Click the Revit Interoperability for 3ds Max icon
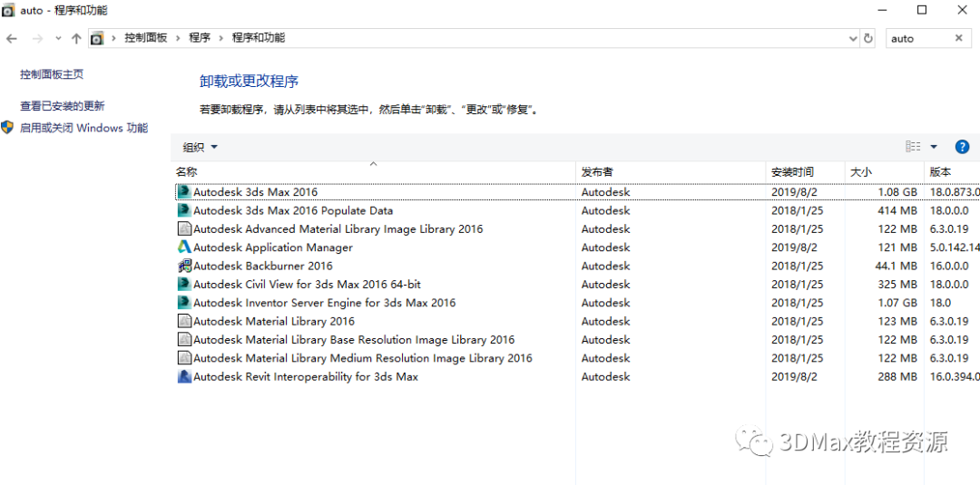980x485 pixels. [184, 376]
